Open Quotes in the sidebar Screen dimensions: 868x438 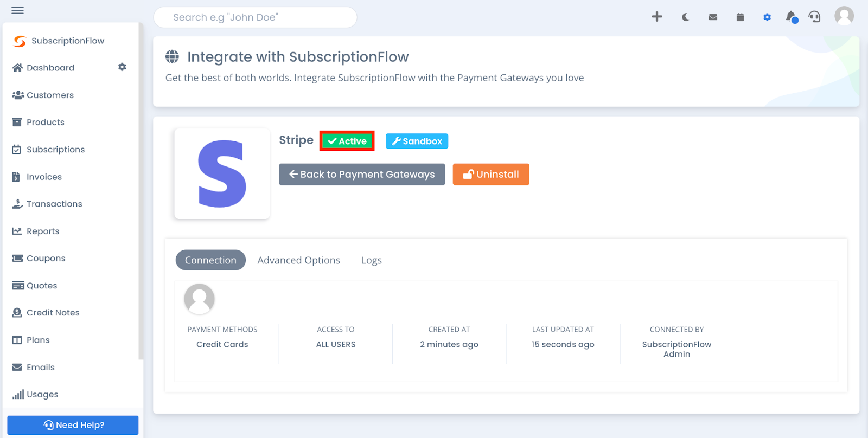pyautogui.click(x=35, y=286)
